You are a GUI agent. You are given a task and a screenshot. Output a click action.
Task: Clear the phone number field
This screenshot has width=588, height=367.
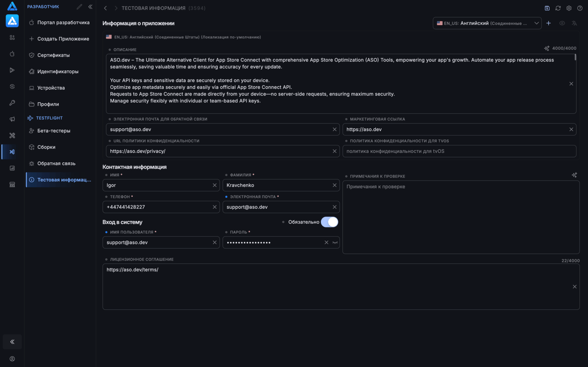point(214,207)
